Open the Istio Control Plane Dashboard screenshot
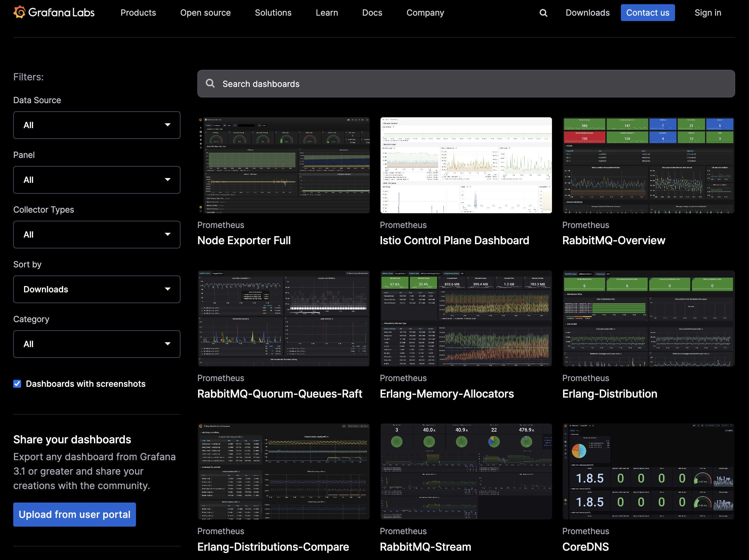Screen dimensions: 749x560 tap(466, 165)
